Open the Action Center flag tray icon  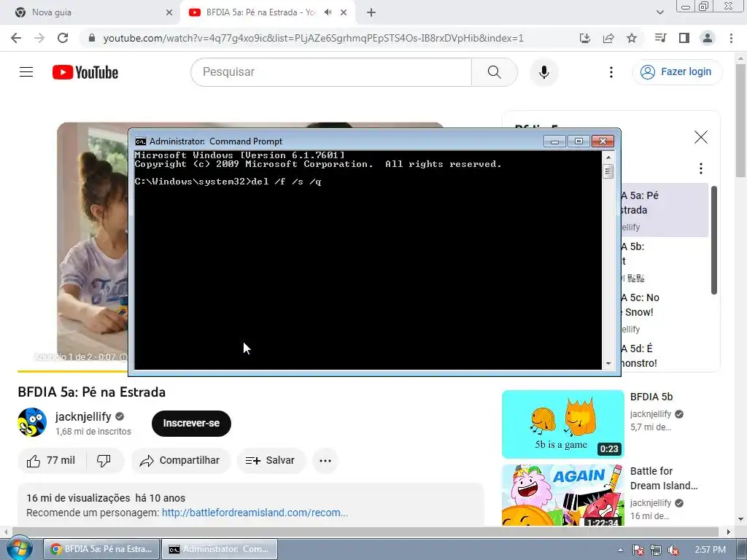638,550
